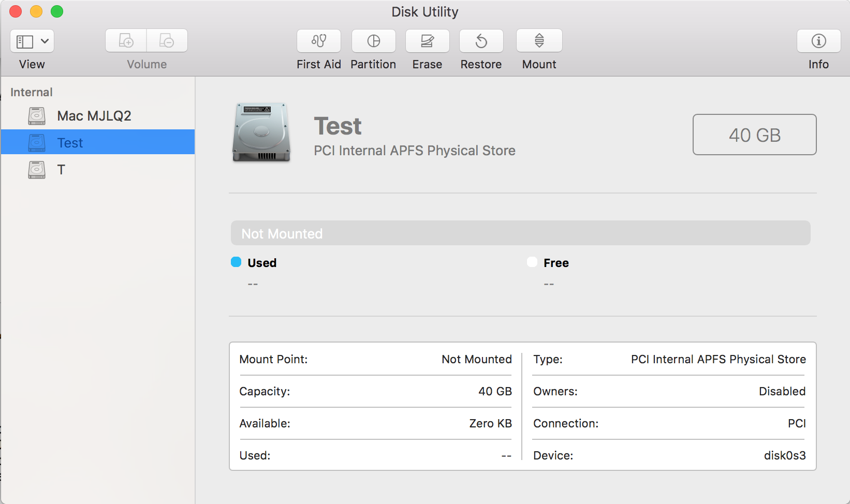Click the Erase toolbar icon

pos(427,41)
